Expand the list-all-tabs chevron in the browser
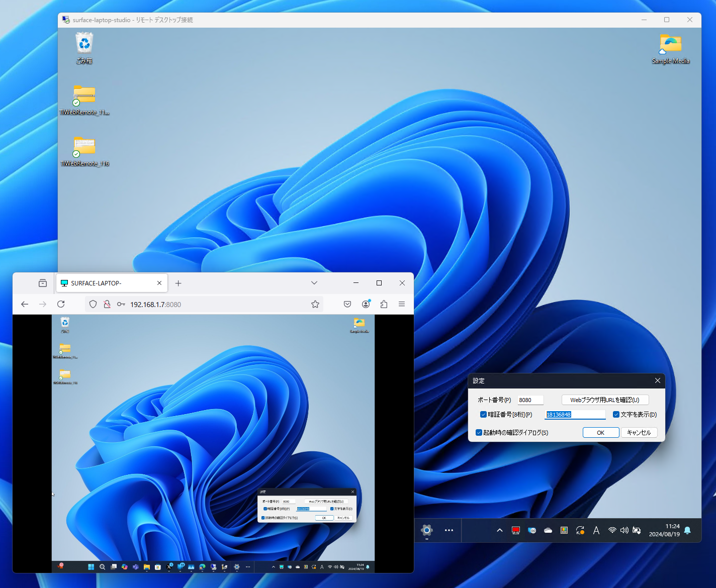Image resolution: width=716 pixels, height=588 pixels. click(x=314, y=283)
